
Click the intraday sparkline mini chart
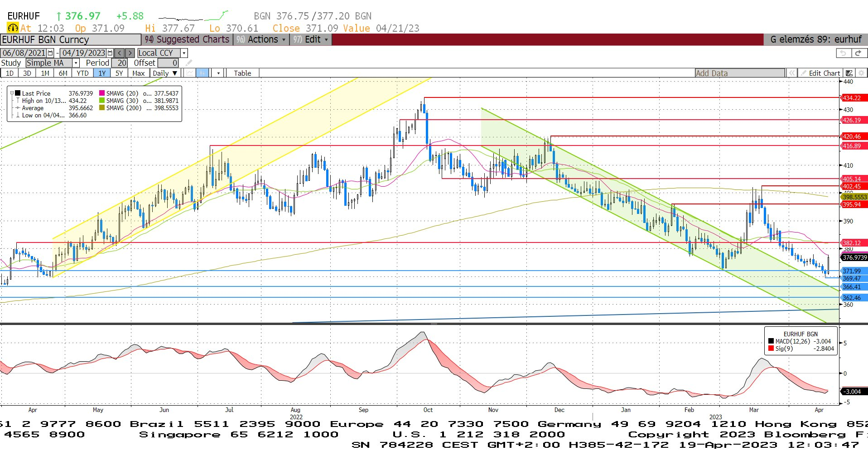[x=193, y=17]
